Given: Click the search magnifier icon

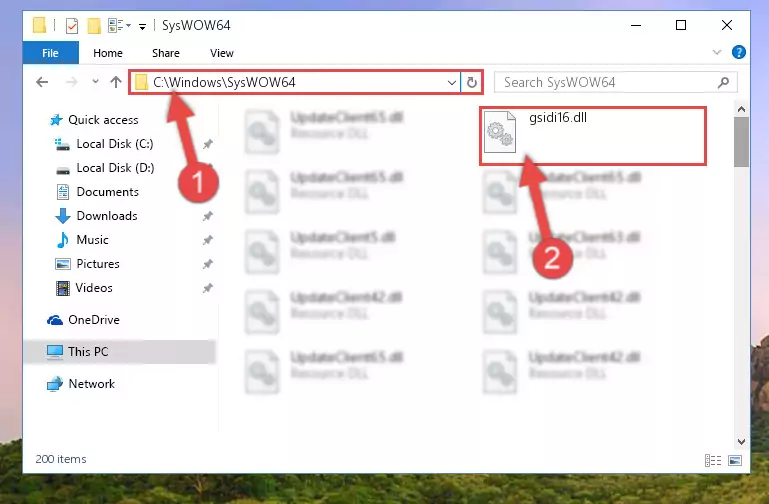Looking at the screenshot, I should pos(723,82).
